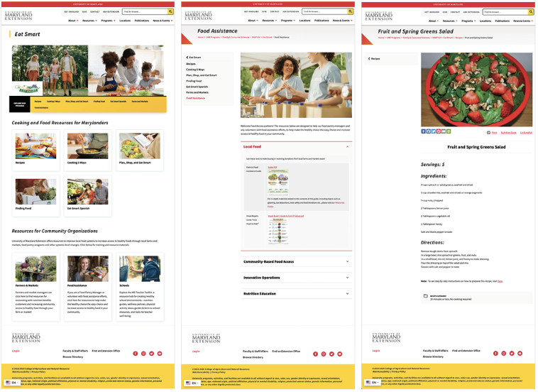Open the Cooking 5 Ways card thumbnail

pyautogui.click(x=88, y=146)
